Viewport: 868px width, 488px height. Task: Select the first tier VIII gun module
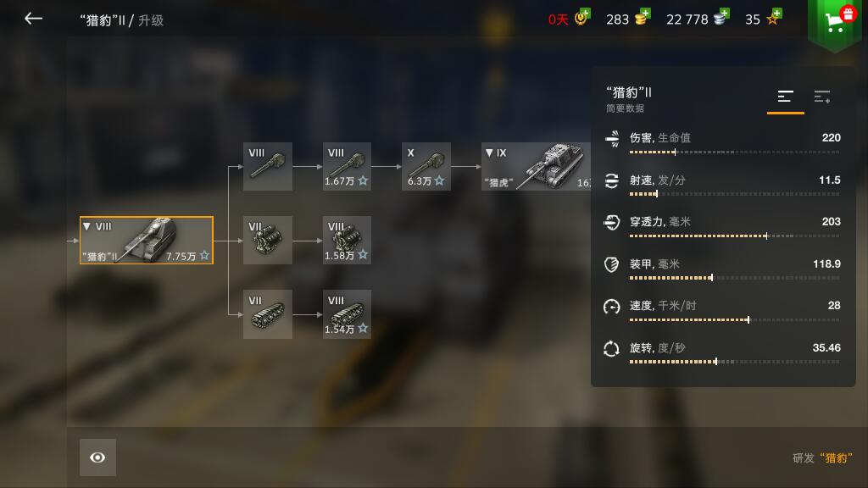(x=268, y=167)
